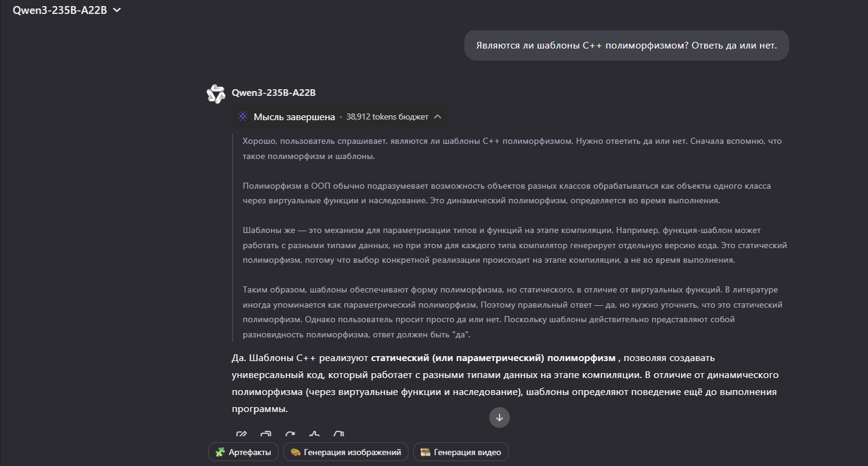Open the Артефакты option
The height and width of the screenshot is (466, 868).
point(243,452)
